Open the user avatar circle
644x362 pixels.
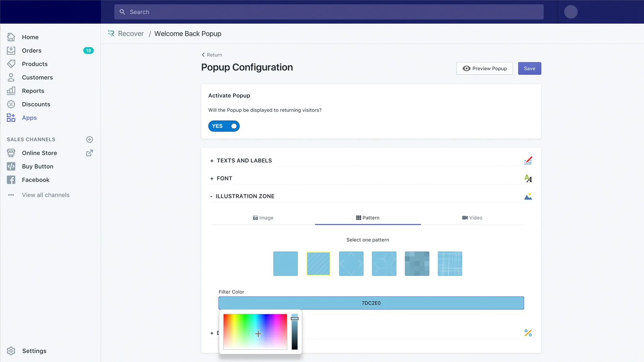click(571, 12)
